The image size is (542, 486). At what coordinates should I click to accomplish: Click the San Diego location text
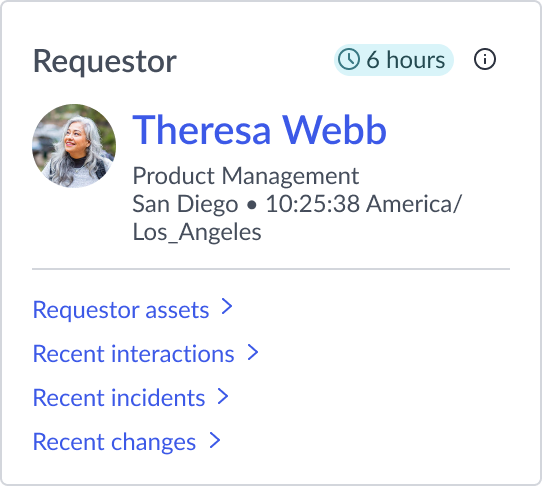coord(185,204)
